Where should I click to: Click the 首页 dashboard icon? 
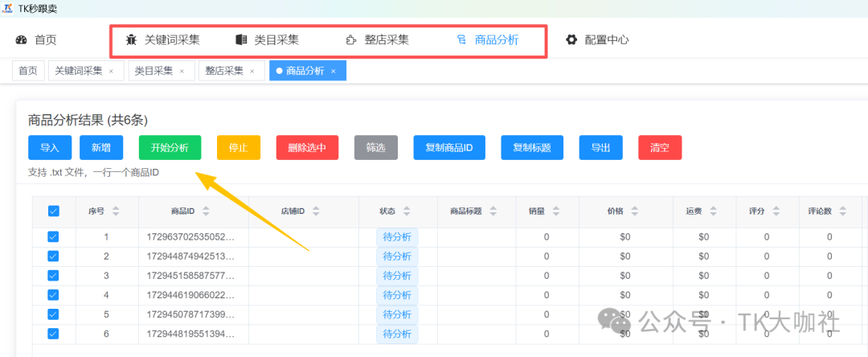pos(22,39)
